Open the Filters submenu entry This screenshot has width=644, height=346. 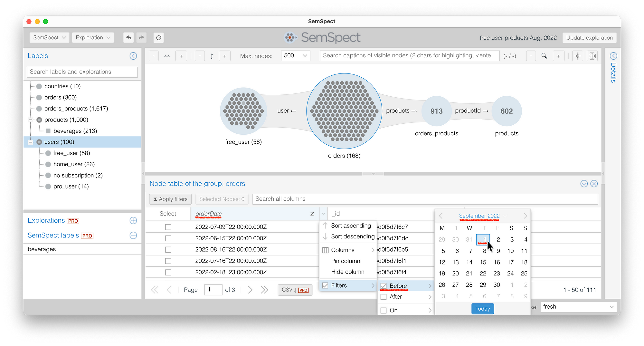[x=348, y=285]
